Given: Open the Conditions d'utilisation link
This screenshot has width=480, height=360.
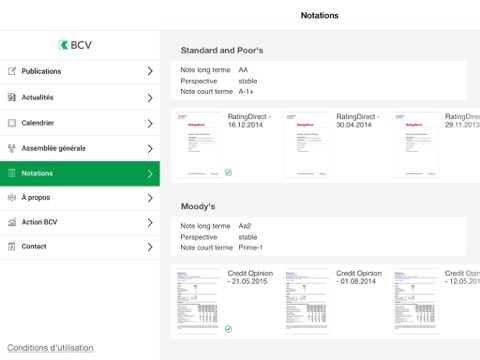Looking at the screenshot, I should 50,348.
